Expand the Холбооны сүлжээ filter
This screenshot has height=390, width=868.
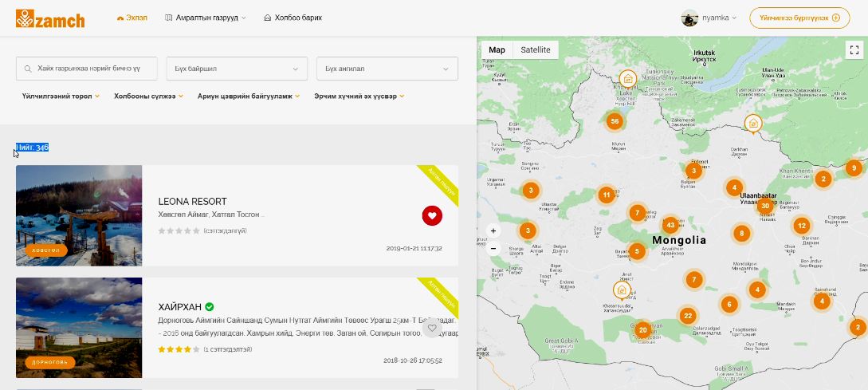[148, 96]
